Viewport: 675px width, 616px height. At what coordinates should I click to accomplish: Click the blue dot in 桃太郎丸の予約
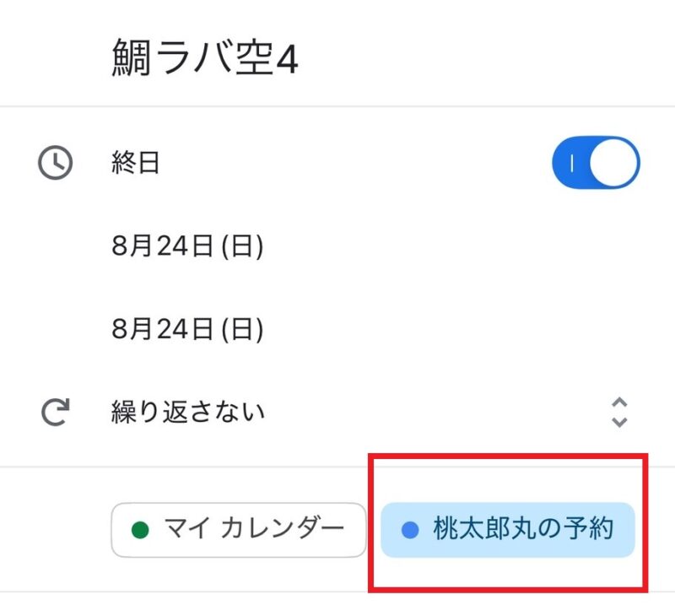point(410,530)
